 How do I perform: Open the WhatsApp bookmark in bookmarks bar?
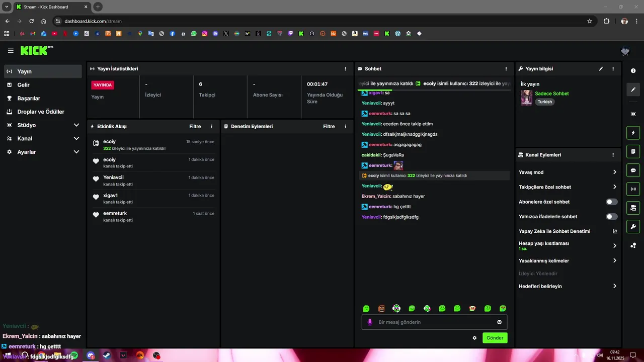(x=194, y=34)
